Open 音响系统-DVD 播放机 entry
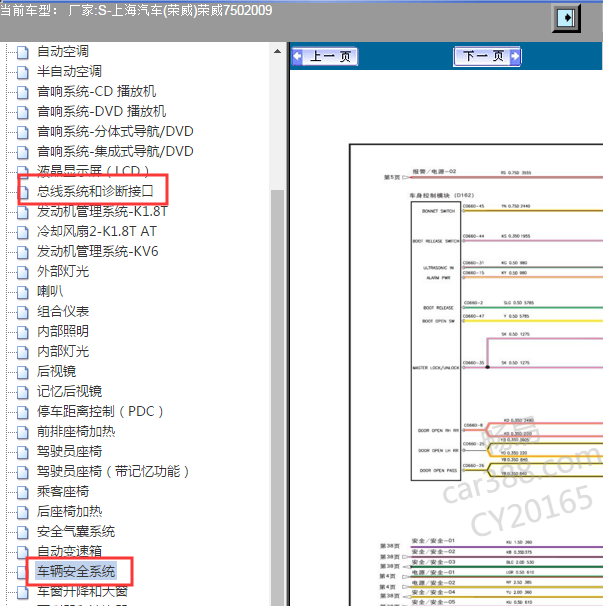The image size is (603, 606). click(x=102, y=112)
